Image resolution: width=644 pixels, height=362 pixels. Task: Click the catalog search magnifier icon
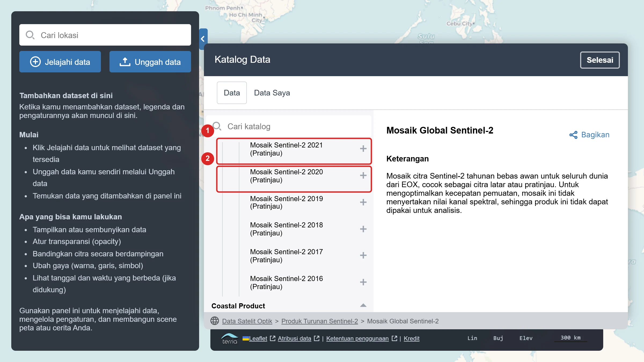coord(217,126)
